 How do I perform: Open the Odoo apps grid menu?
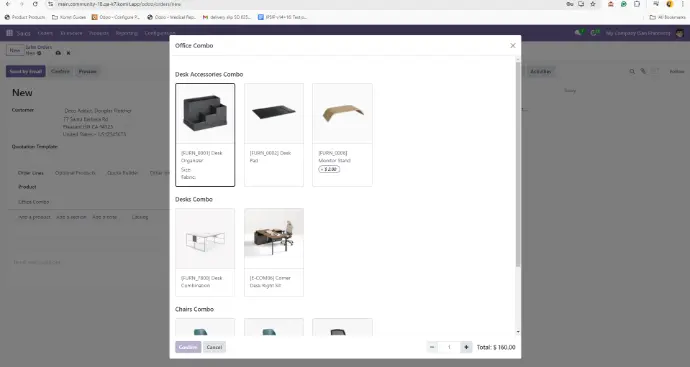9,33
